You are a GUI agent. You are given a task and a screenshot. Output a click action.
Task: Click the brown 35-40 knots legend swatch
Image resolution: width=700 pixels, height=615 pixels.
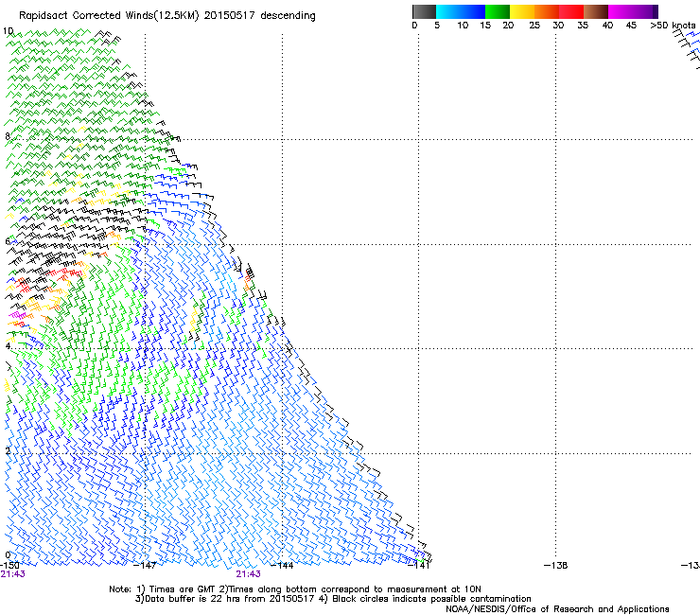point(596,11)
